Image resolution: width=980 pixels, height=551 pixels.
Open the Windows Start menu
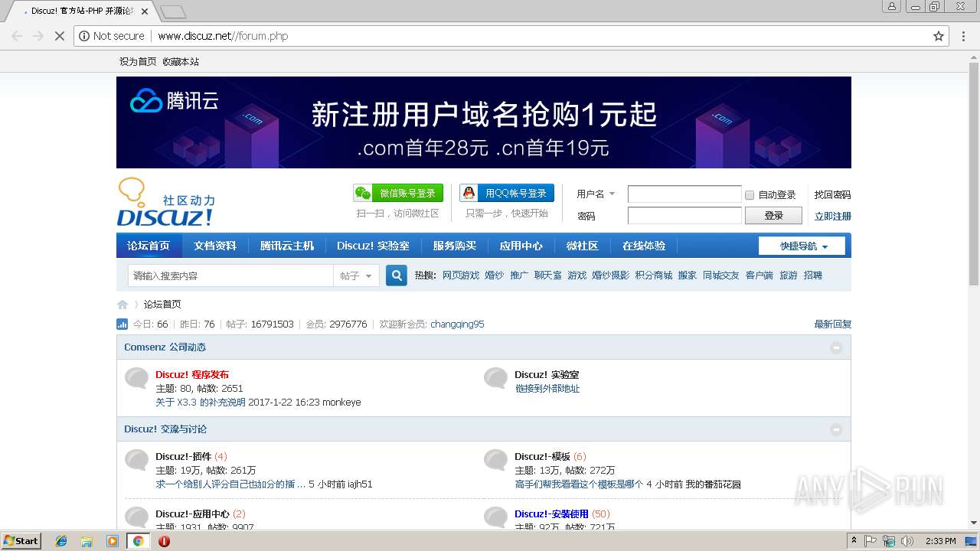21,541
